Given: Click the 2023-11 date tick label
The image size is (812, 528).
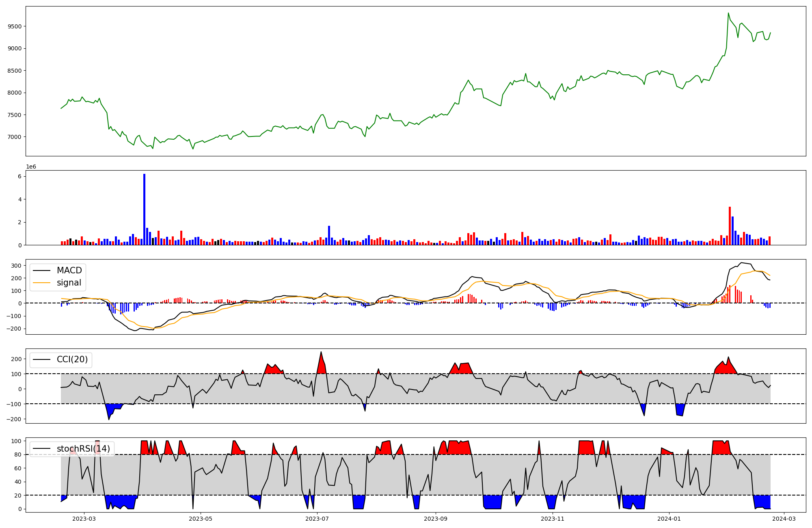Looking at the screenshot, I should (x=553, y=519).
